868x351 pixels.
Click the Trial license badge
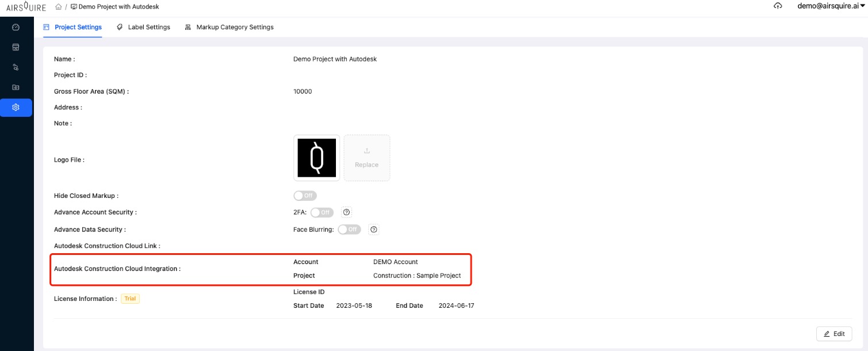pos(130,299)
